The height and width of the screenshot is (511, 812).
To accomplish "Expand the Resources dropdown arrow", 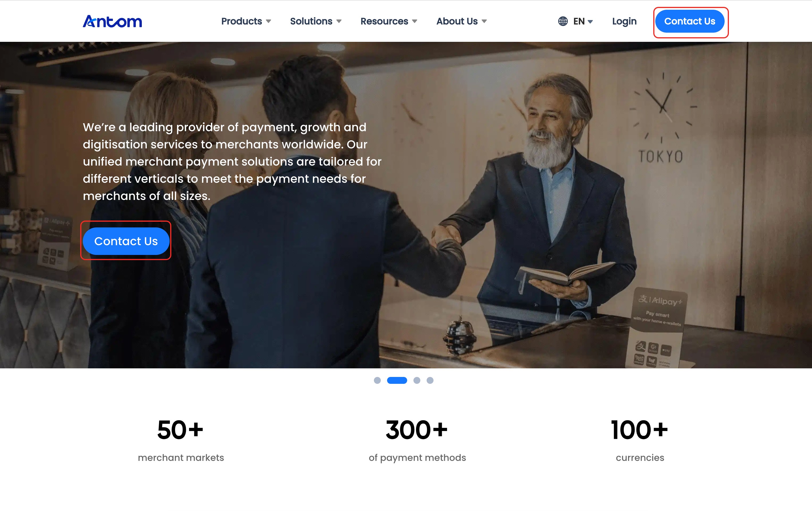I will [415, 21].
